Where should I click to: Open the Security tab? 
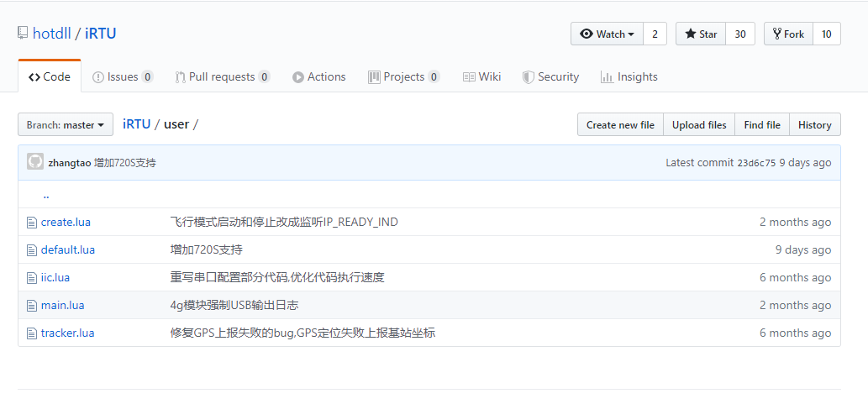click(x=551, y=77)
